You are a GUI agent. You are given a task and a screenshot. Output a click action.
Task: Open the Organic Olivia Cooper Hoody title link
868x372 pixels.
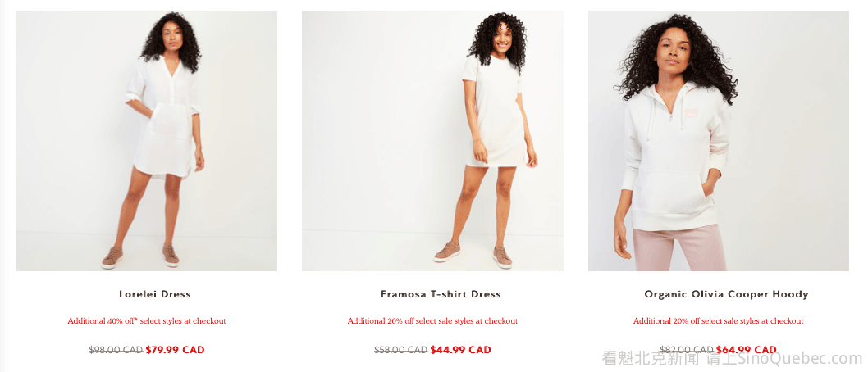tap(726, 294)
